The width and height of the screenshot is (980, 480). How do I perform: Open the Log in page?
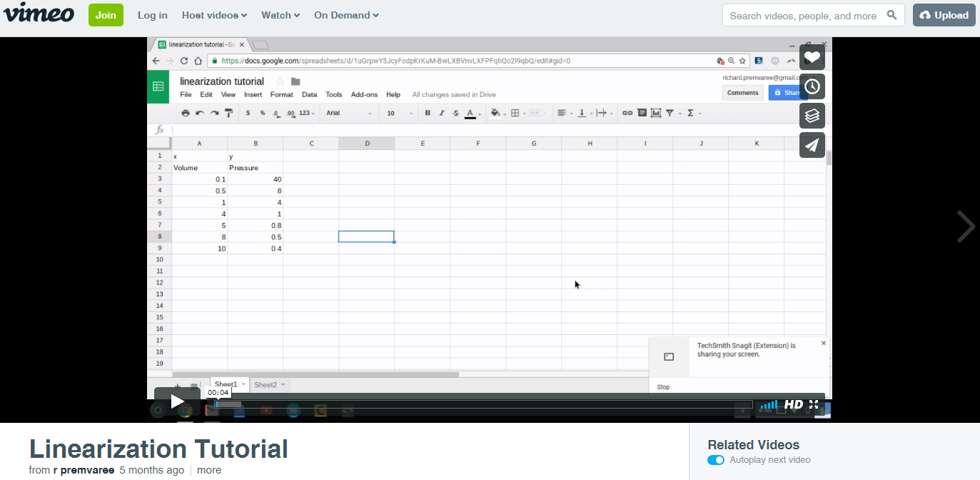(152, 15)
